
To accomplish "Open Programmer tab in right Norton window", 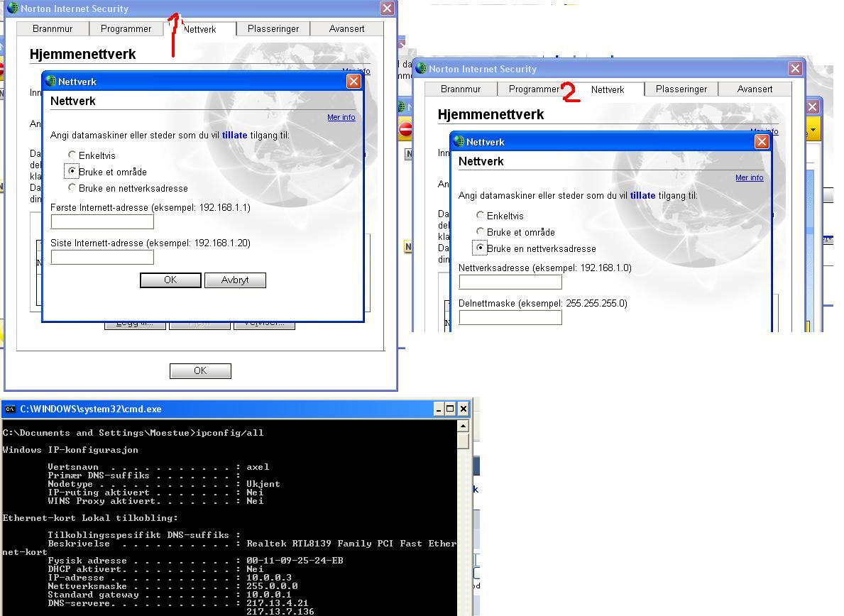I will 534,89.
